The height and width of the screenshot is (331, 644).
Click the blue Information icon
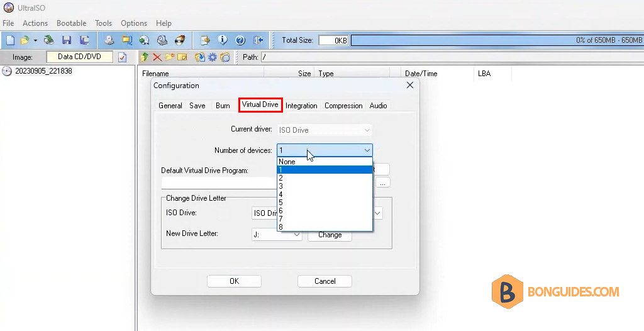coord(223,40)
